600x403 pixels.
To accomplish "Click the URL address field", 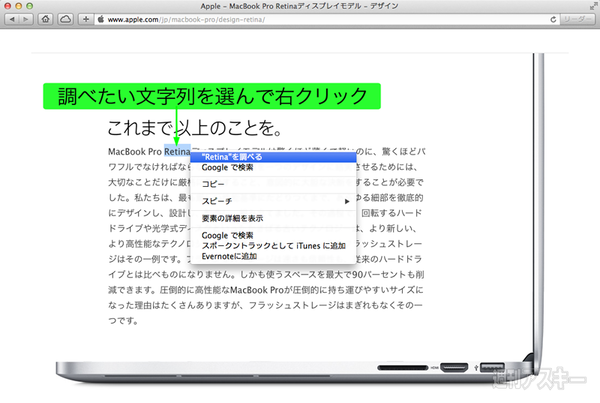I will pyautogui.click(x=325, y=20).
